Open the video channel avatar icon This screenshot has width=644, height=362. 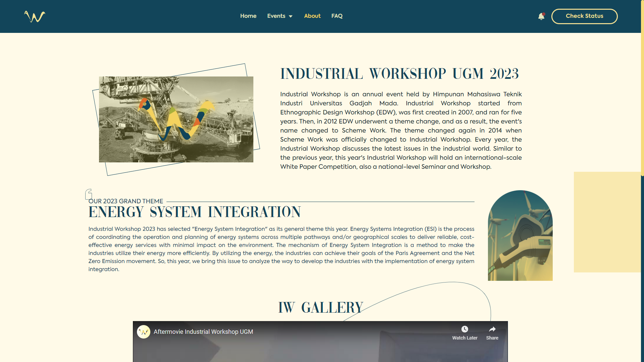144,332
